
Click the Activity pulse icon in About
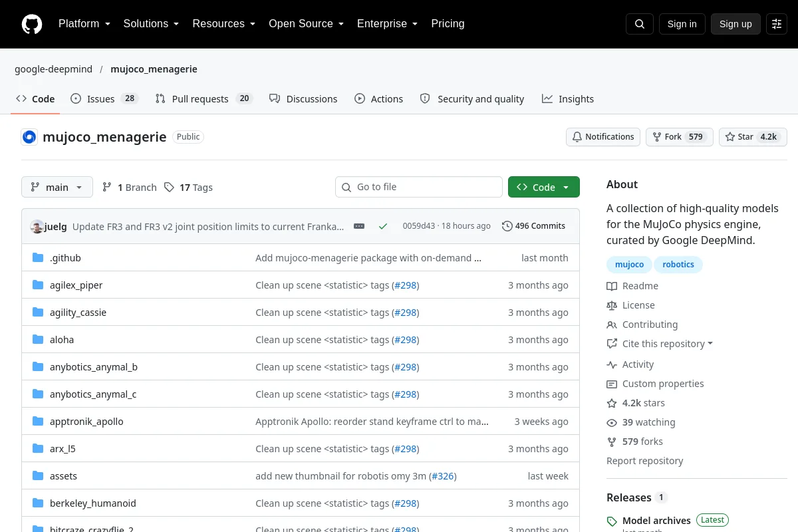click(612, 364)
